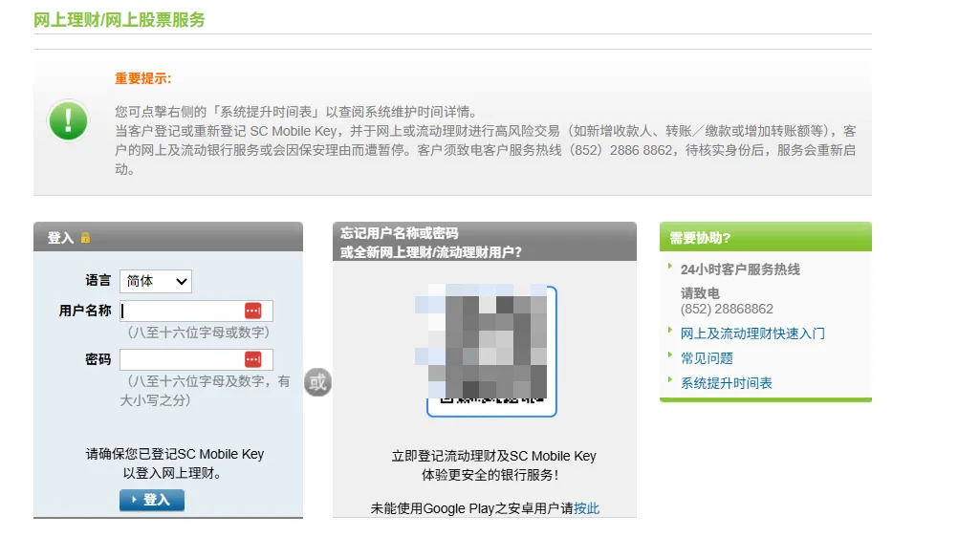Image resolution: width=980 pixels, height=559 pixels.
Task: Open the 语言 language dropdown
Action: [x=156, y=281]
